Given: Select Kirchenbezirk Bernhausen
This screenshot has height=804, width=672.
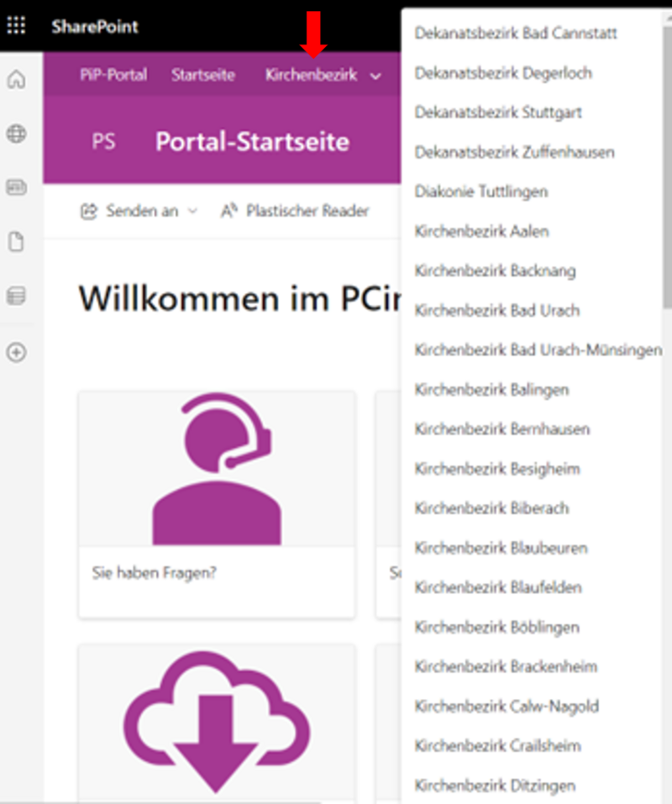Looking at the screenshot, I should coord(502,429).
